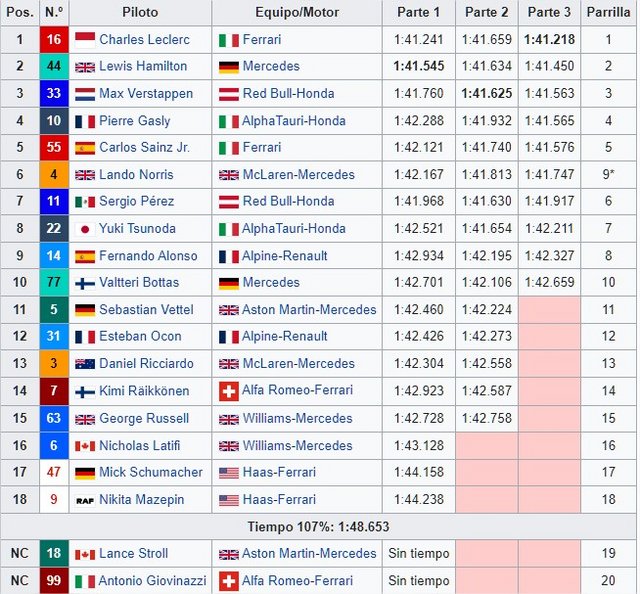The height and width of the screenshot is (594, 640).
Task: Open Alpine-Renault link in Alonso's row
Action: [284, 256]
